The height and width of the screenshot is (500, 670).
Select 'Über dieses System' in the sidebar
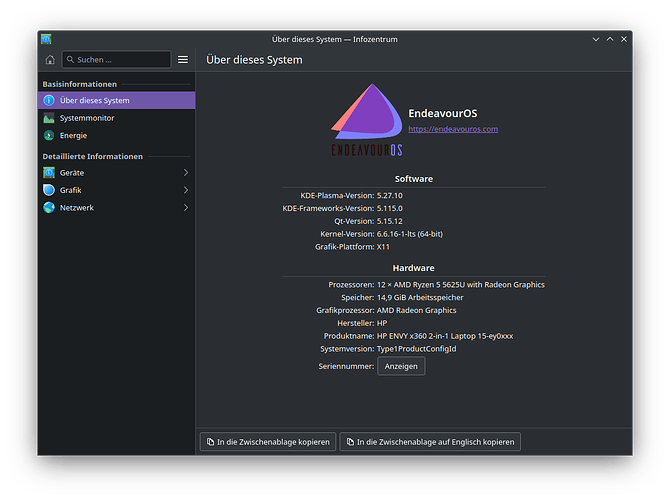(95, 101)
